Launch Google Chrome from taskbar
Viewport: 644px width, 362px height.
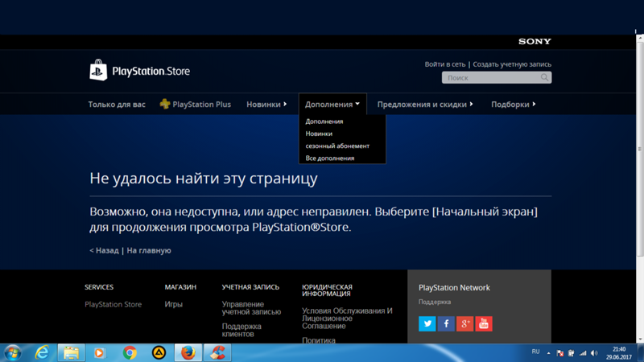[130, 353]
